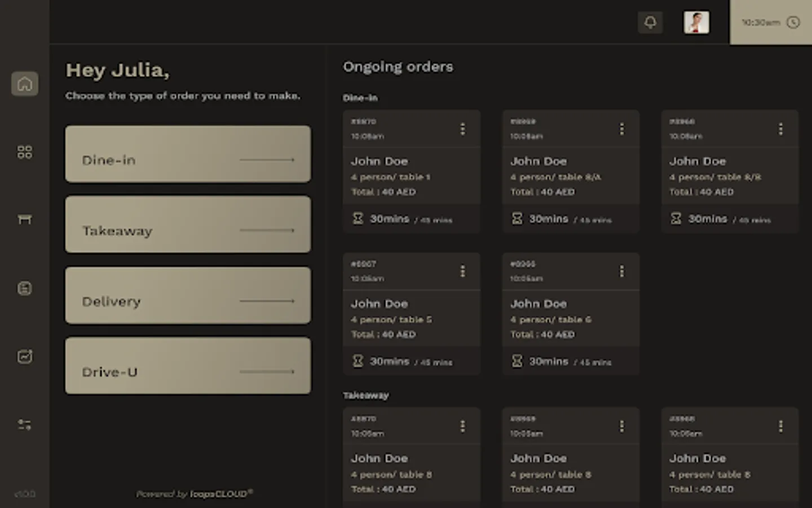Open the kebab menu on table 5 order
Screen dimensions: 812x508
(462, 271)
